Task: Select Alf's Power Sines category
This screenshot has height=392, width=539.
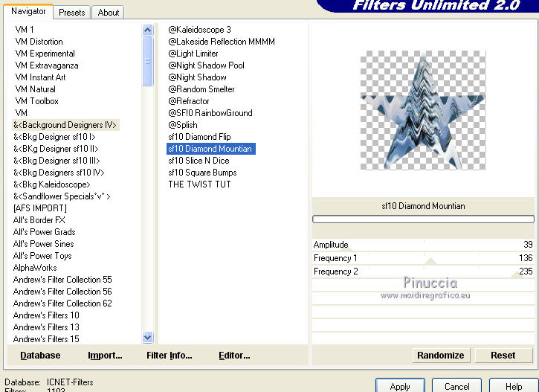Action: point(43,244)
